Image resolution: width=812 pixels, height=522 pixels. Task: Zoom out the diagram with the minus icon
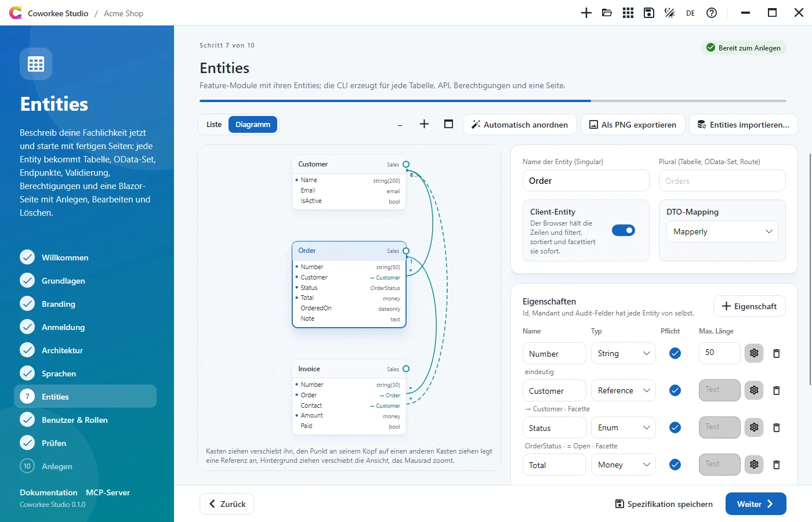400,125
